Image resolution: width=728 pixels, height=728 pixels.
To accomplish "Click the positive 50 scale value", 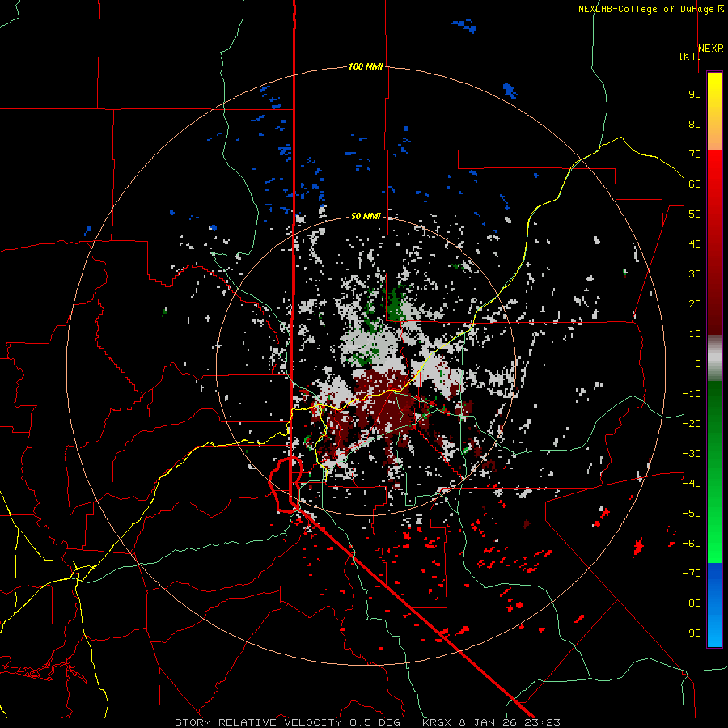I will pos(695,214).
